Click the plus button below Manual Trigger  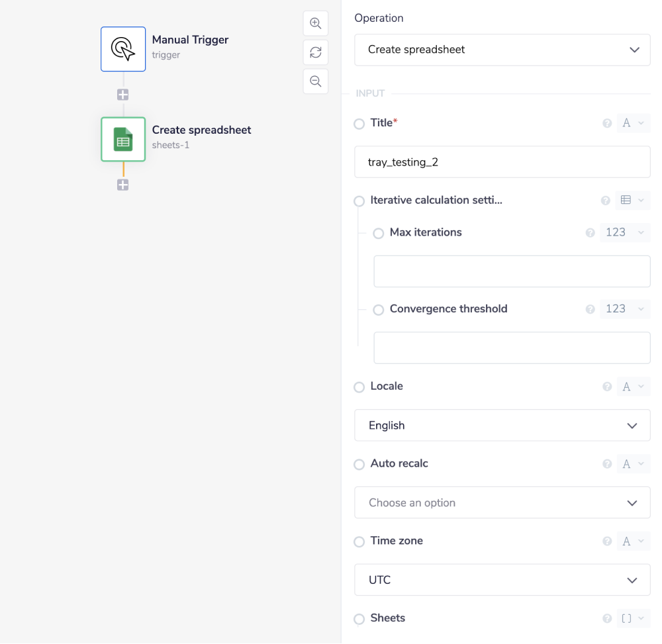(x=122, y=95)
